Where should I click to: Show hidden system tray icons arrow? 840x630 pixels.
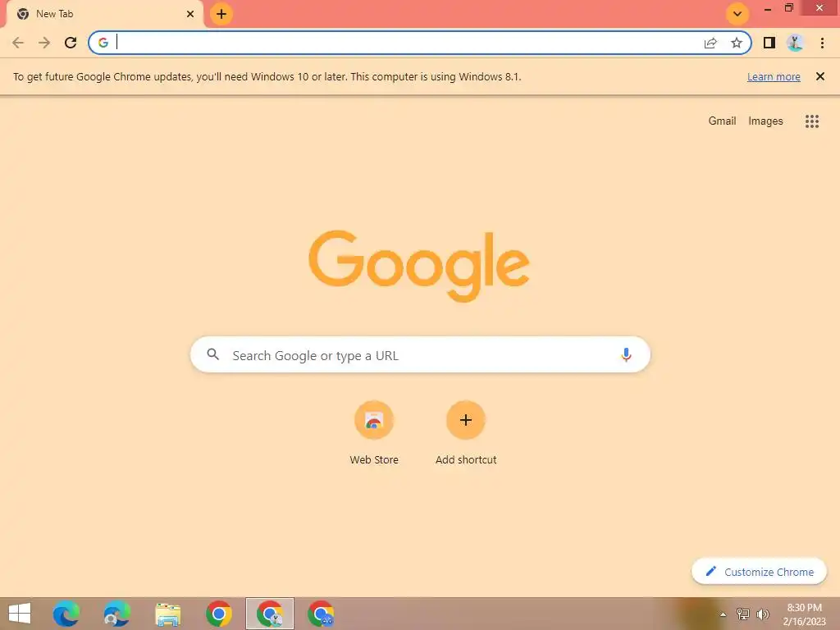click(723, 614)
